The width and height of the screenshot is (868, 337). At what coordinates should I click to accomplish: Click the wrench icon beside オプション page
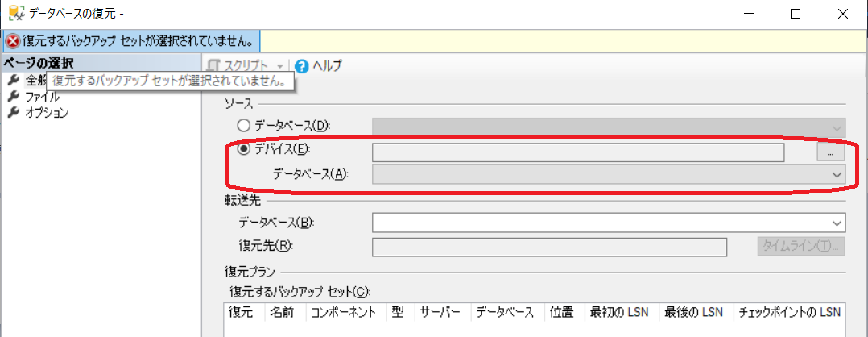click(x=12, y=113)
